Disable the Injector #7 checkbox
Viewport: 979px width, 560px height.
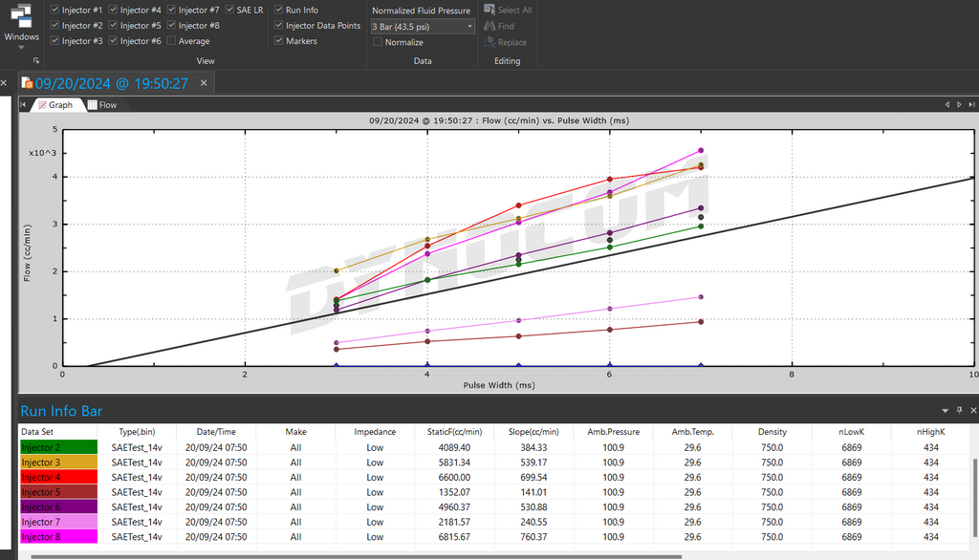[171, 10]
